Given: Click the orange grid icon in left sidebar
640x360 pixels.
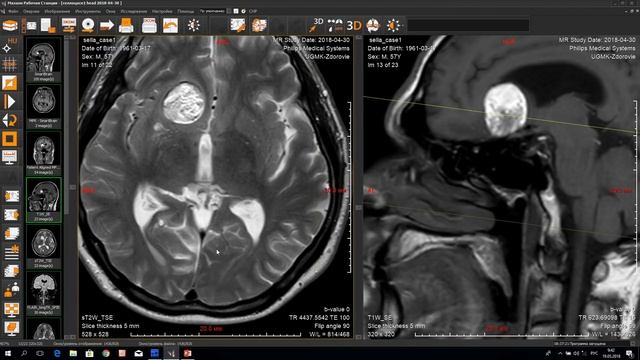Looking at the screenshot, I should pyautogui.click(x=9, y=64).
